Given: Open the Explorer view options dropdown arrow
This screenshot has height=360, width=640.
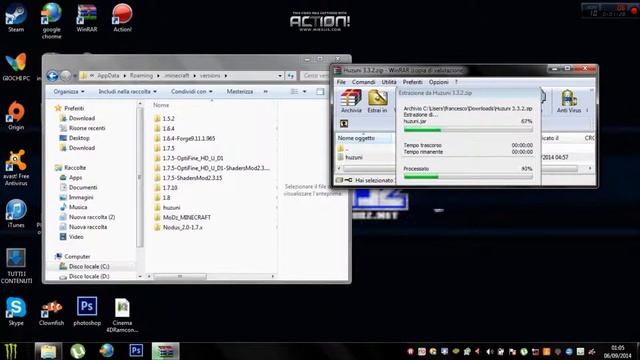Looking at the screenshot, I should (304, 91).
